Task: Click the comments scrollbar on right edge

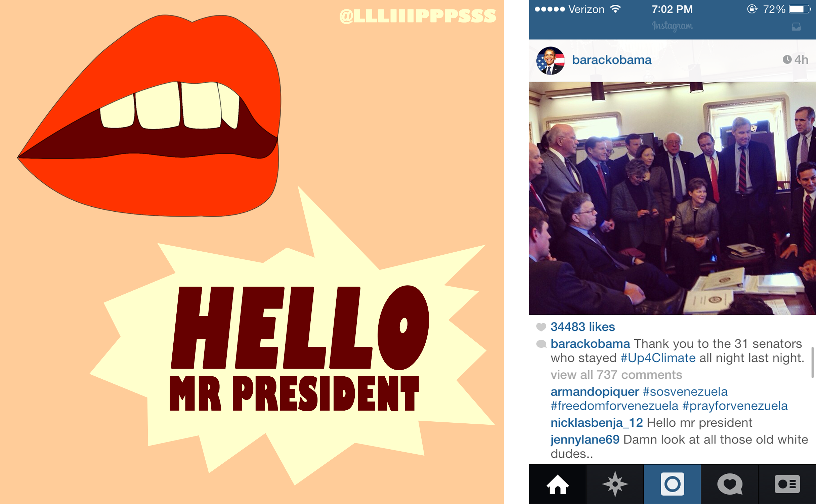Action: tap(813, 363)
